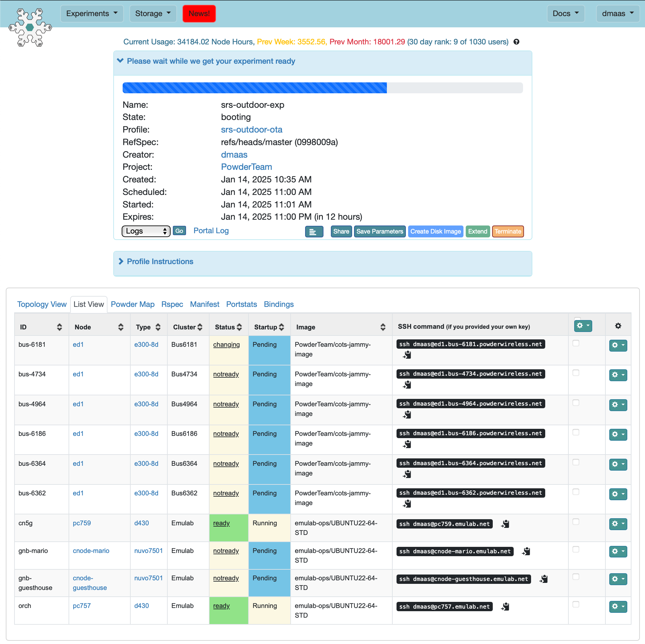Viewport: 645px width, 644px height.
Task: Copy SSH command for bus-6181
Action: tap(407, 355)
